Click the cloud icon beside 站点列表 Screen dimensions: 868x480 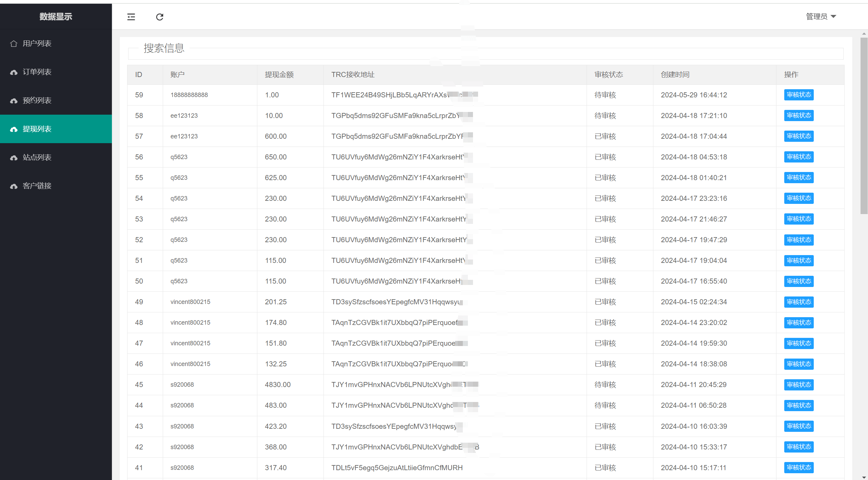14,157
